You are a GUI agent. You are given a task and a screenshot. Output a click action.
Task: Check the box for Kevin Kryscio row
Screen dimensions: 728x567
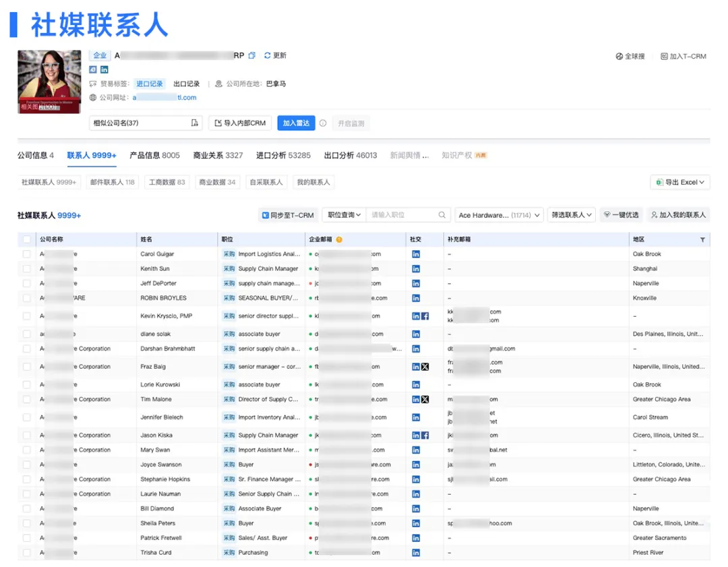coord(27,316)
